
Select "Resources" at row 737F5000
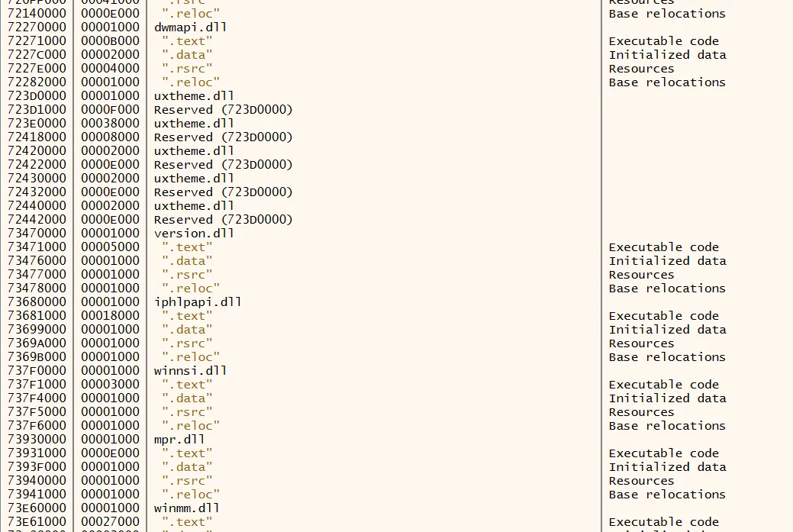[x=641, y=411]
